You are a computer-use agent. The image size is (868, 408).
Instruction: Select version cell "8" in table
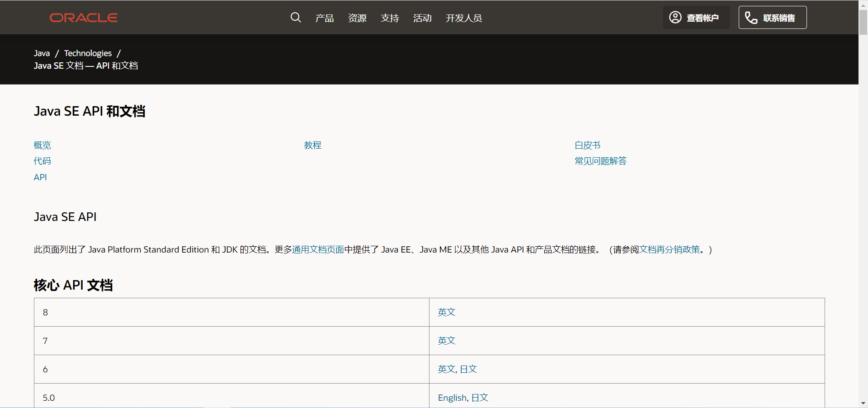click(231, 312)
